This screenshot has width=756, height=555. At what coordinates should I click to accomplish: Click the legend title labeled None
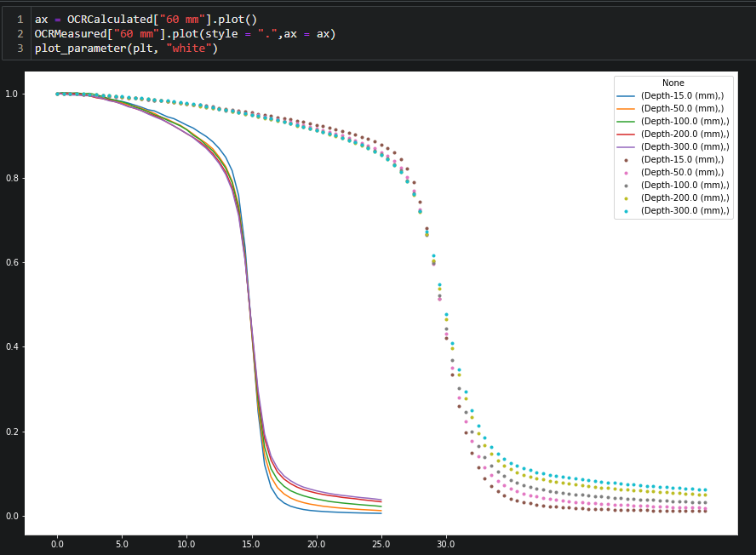point(673,83)
